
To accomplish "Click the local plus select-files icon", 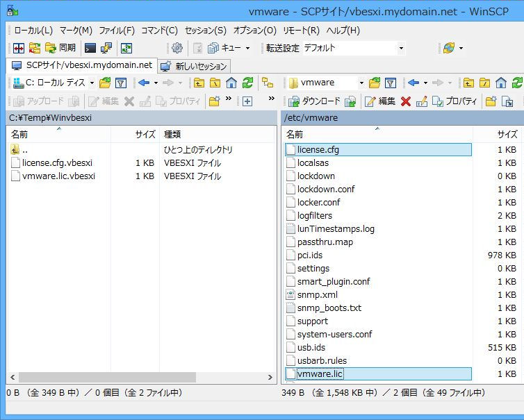I will click(247, 101).
